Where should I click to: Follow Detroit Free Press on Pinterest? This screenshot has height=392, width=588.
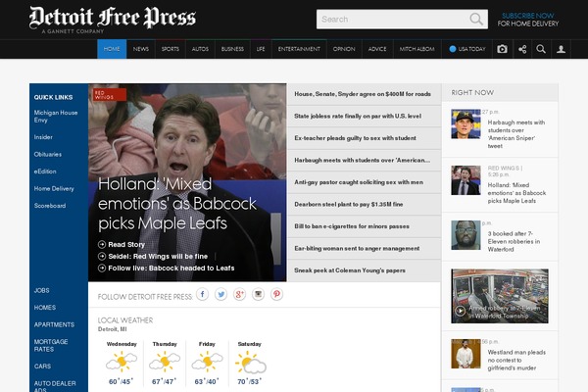pyautogui.click(x=276, y=294)
